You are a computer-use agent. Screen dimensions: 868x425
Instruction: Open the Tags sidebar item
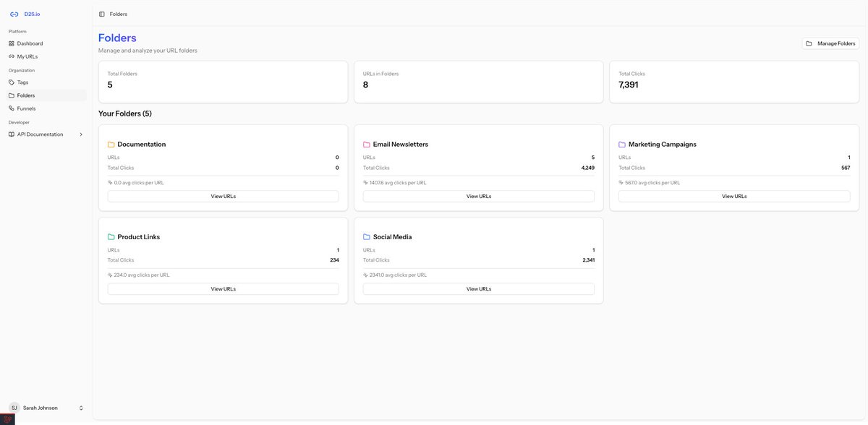pyautogui.click(x=46, y=82)
